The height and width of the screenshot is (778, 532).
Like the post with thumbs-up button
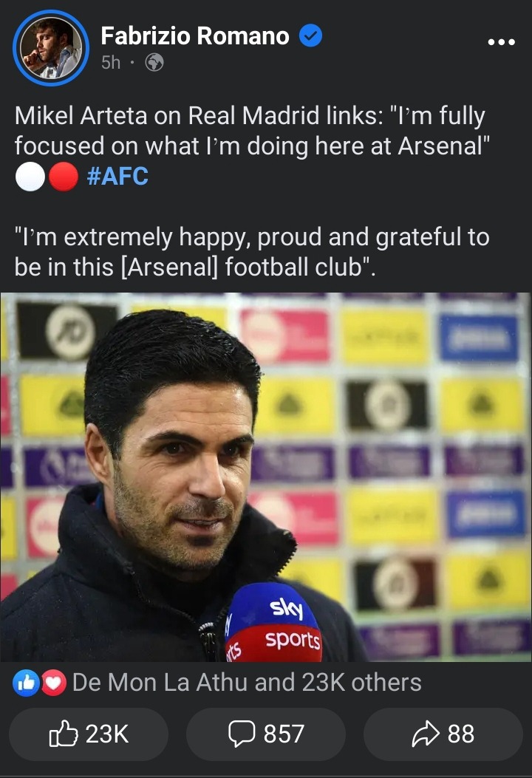pos(89,734)
